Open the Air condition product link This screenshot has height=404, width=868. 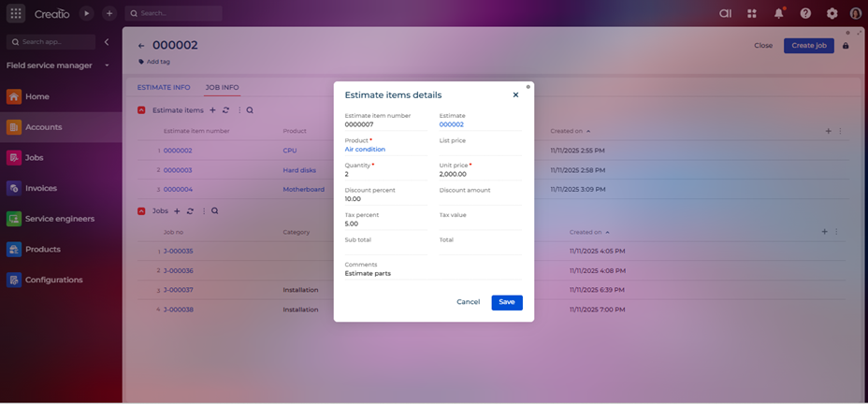(365, 150)
